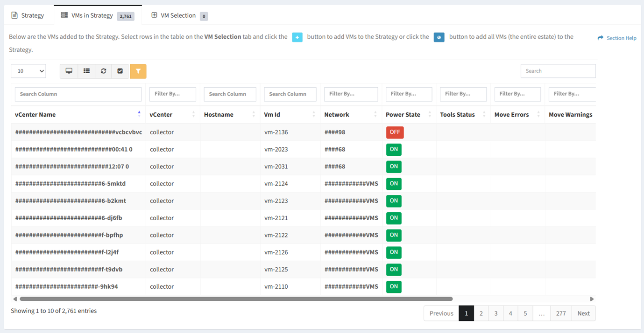
Task: Click the ON badge in vm-2023 row
Action: (x=394, y=149)
